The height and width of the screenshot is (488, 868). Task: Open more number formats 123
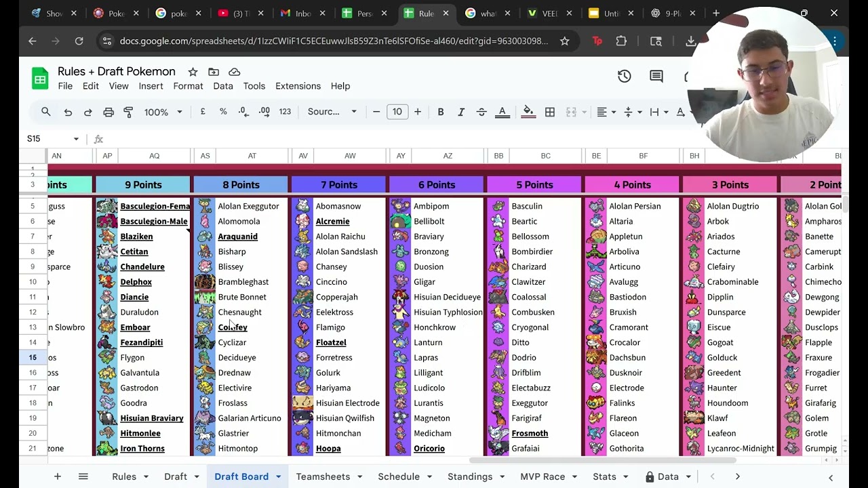285,112
